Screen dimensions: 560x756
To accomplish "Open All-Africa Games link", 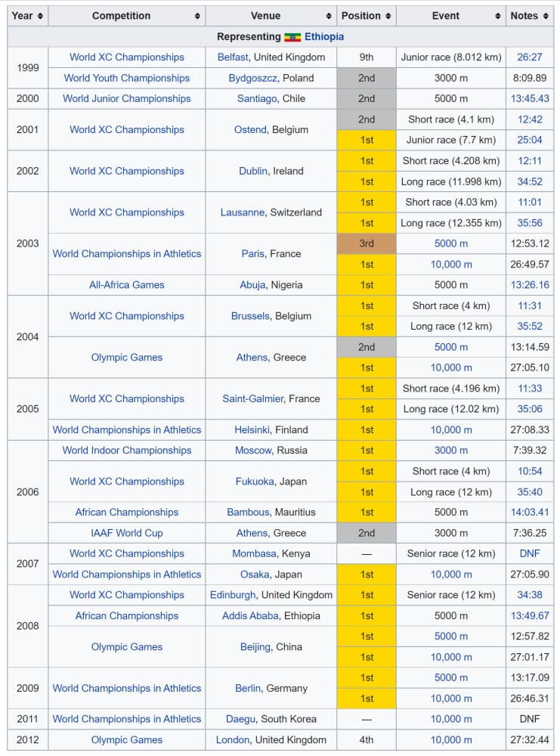I will click(127, 285).
